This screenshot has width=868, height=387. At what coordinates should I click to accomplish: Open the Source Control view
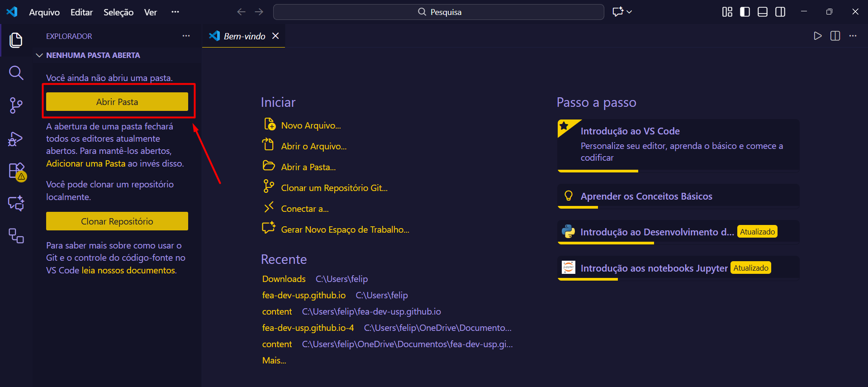[16, 105]
